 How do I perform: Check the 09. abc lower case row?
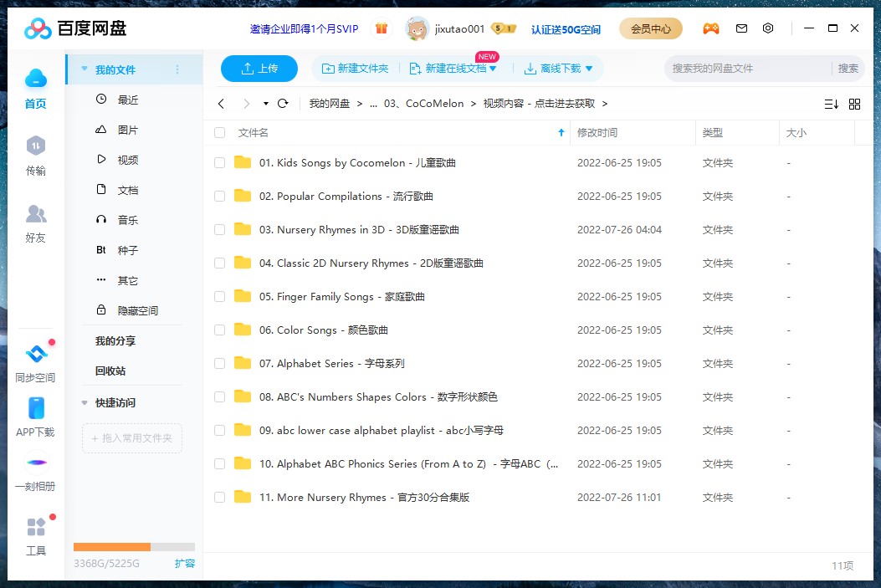click(220, 430)
